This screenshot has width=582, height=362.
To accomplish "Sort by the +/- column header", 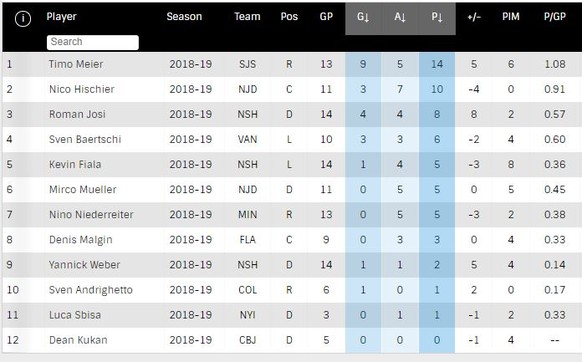I will [x=474, y=17].
